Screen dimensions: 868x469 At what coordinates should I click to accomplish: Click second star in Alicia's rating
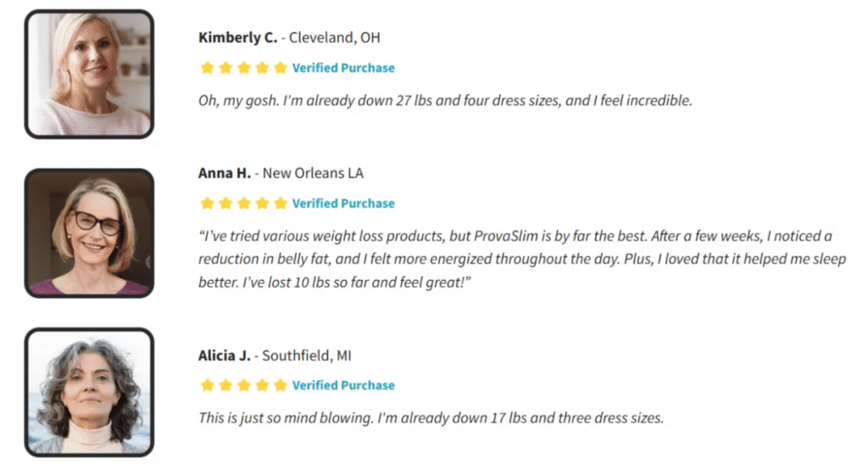pyautogui.click(x=225, y=385)
